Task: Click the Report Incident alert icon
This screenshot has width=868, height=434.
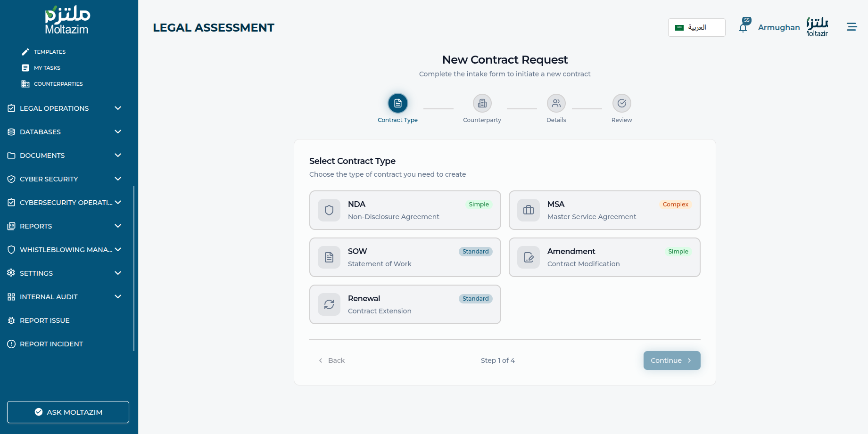Action: pyautogui.click(x=11, y=344)
